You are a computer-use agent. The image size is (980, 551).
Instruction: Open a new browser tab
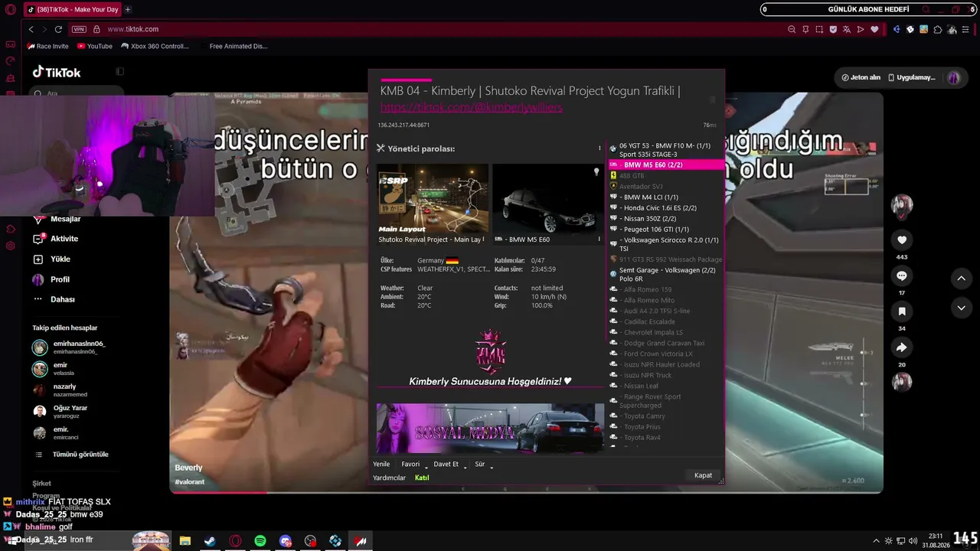128,10
